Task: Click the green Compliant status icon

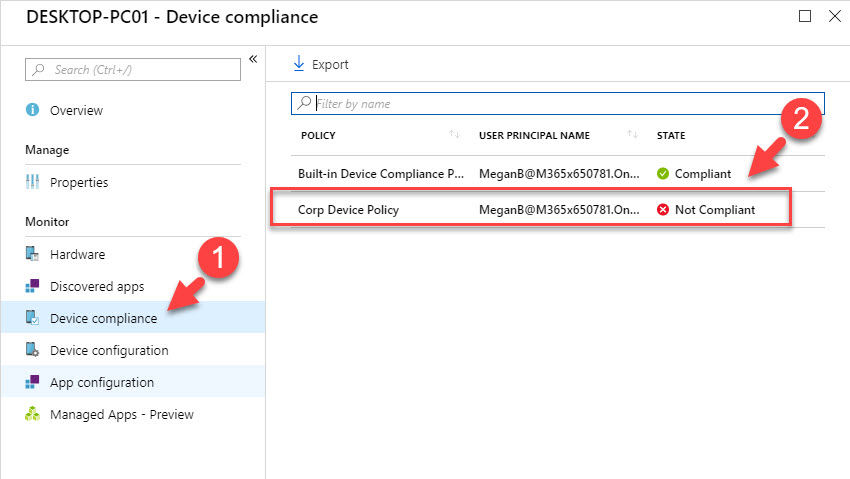Action: tap(662, 173)
